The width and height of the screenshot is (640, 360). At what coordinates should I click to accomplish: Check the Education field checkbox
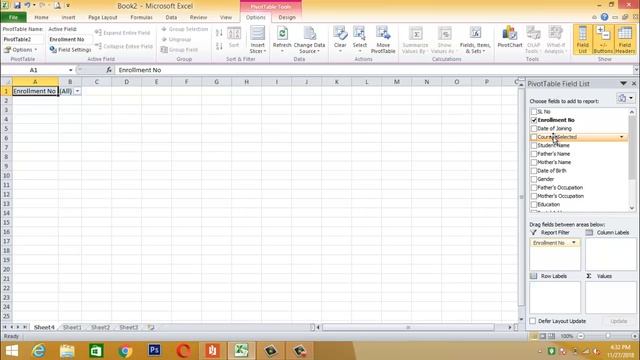[x=534, y=204]
